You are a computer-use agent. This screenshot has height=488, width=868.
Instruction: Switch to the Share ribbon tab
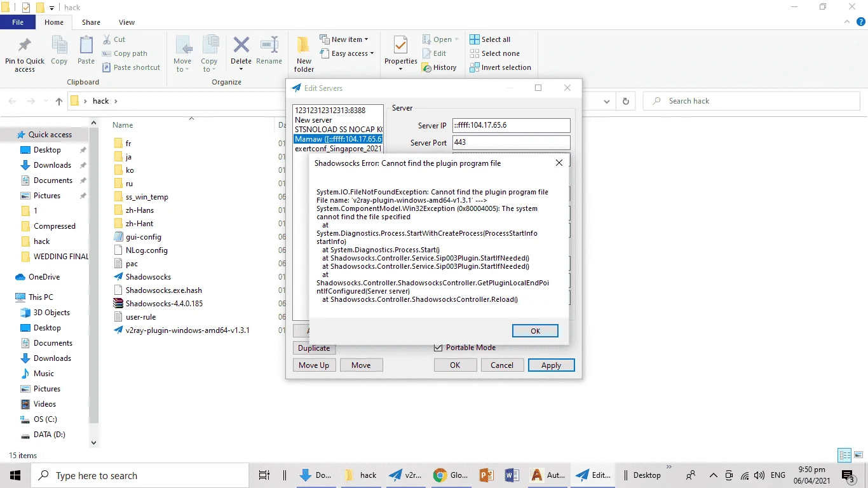(x=91, y=22)
